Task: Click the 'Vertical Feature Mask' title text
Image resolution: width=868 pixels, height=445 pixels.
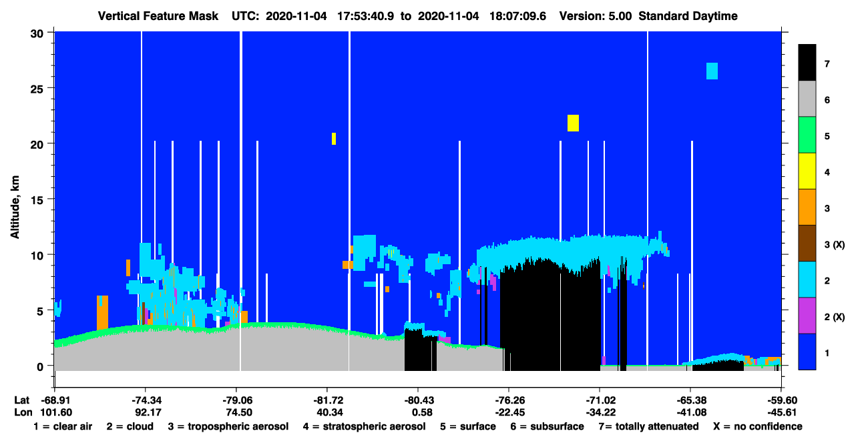Action: [158, 16]
